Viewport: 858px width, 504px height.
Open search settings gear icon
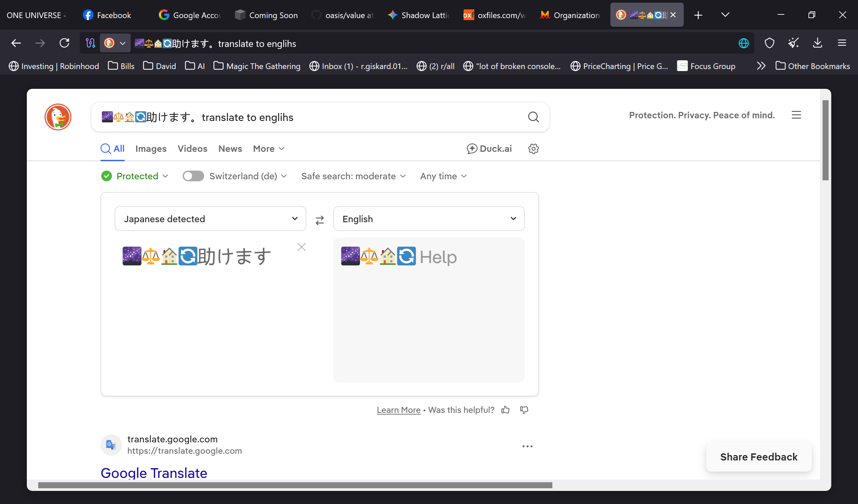pyautogui.click(x=534, y=149)
